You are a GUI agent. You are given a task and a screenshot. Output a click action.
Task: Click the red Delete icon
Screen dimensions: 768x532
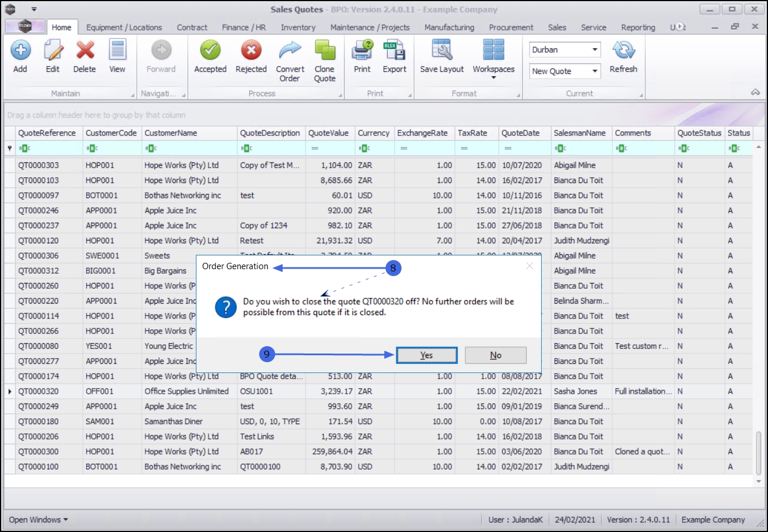[85, 51]
